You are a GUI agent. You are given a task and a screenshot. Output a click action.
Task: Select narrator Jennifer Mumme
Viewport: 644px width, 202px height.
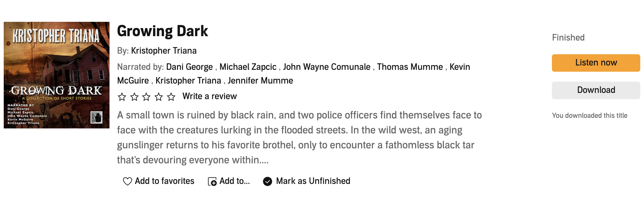(x=260, y=81)
